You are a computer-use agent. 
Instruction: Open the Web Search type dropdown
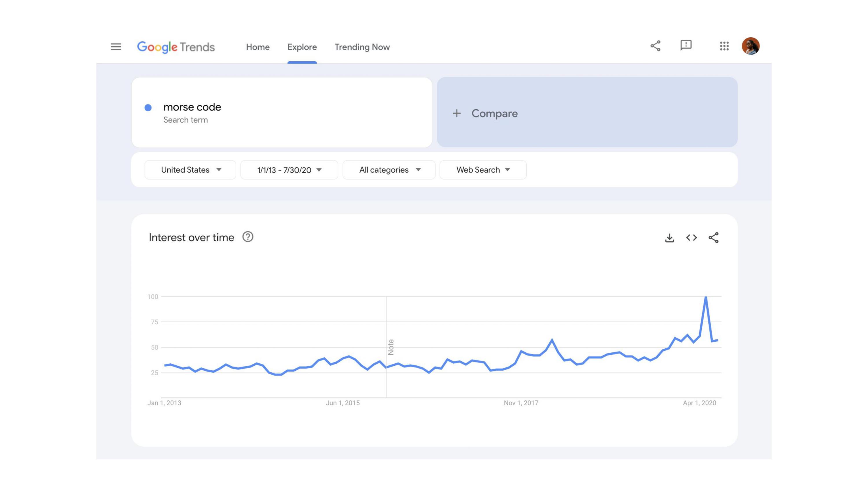(x=483, y=170)
